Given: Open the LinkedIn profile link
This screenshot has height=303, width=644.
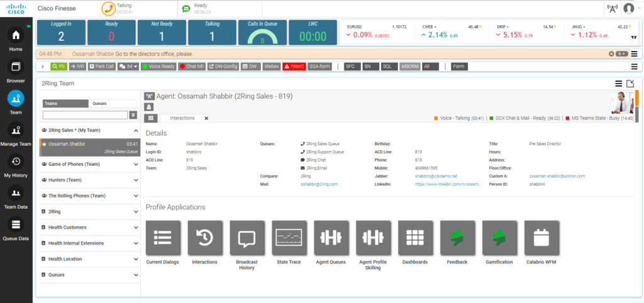Looking at the screenshot, I should point(448,184).
